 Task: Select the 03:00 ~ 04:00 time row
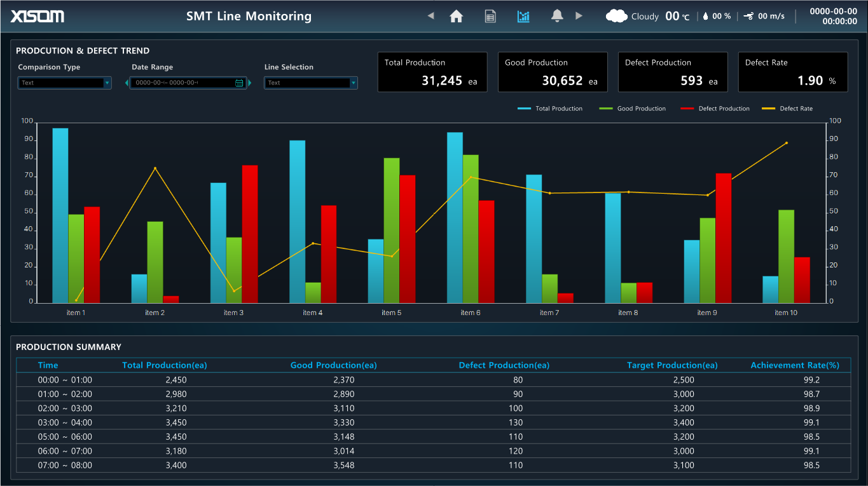[433, 422]
